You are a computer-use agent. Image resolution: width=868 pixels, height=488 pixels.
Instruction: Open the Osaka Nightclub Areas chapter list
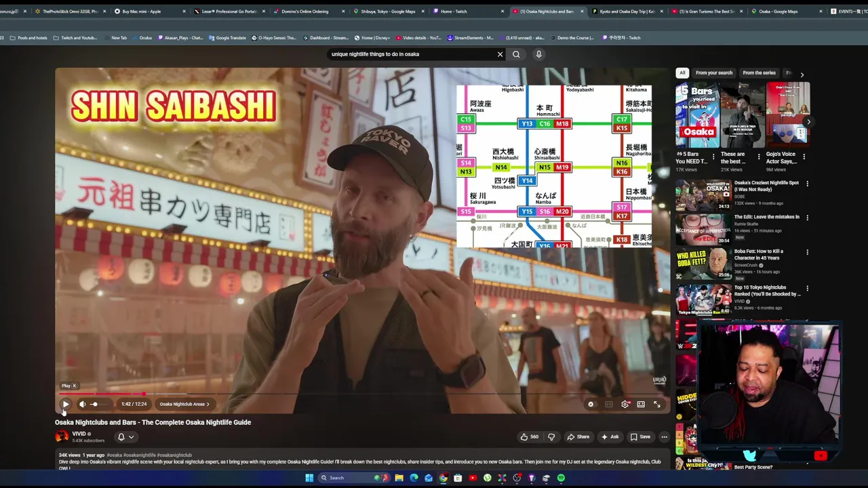coord(184,404)
